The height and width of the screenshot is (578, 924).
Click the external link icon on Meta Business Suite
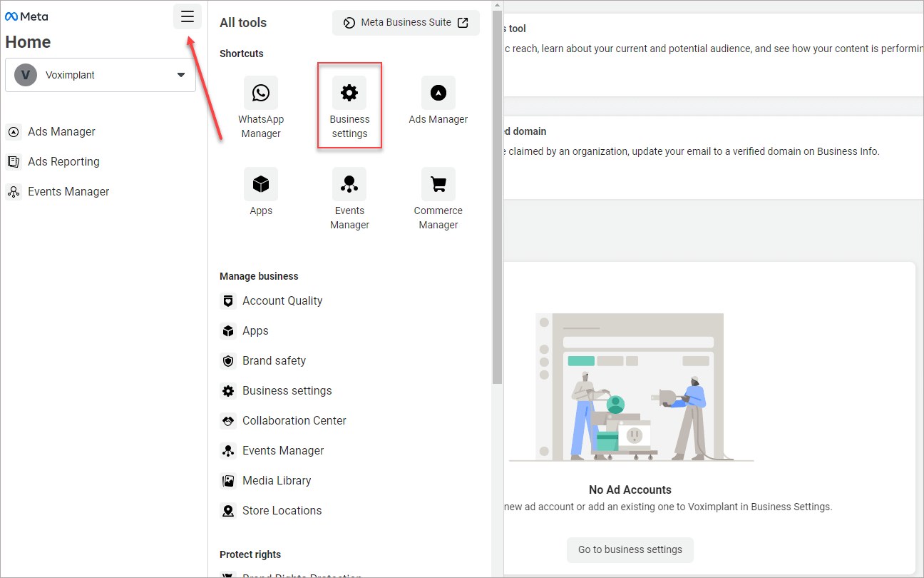[463, 23]
